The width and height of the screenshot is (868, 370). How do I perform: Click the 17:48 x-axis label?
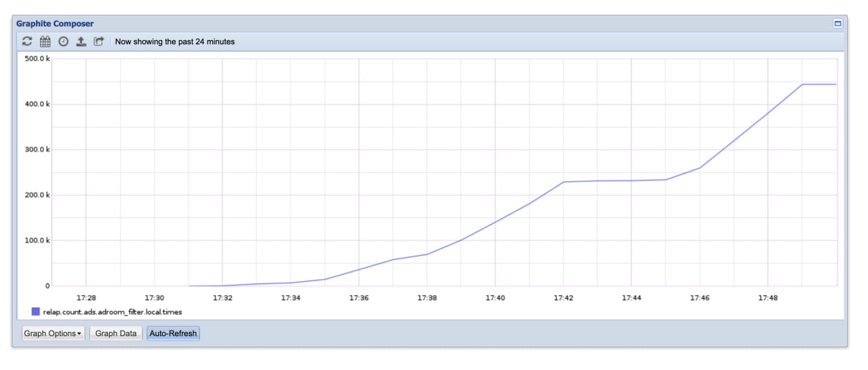(x=768, y=297)
